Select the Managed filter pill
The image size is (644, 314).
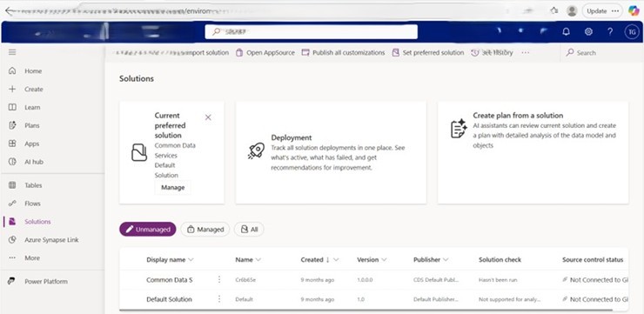(x=205, y=230)
